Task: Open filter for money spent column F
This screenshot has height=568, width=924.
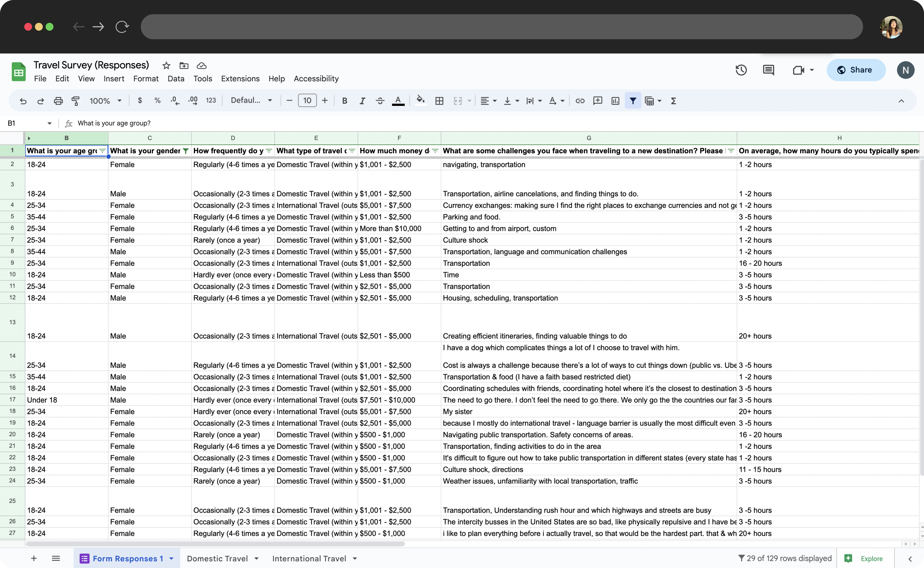Action: (435, 151)
